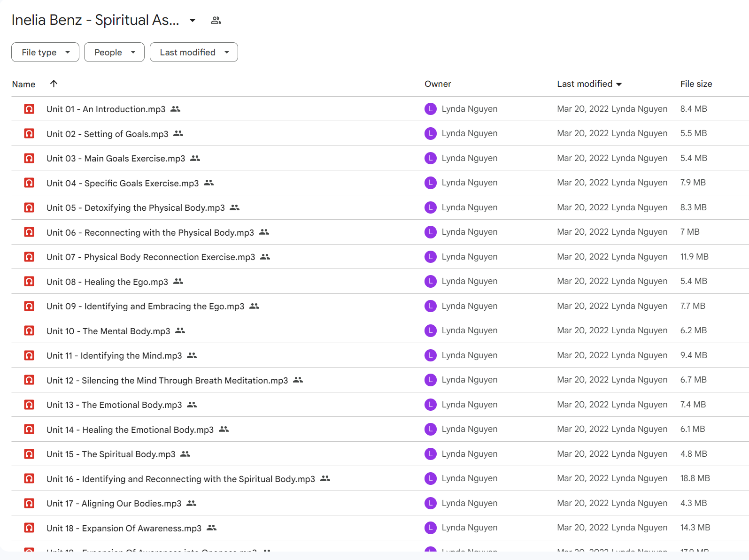Select Unit 12 - Silencing the Mind file

click(x=167, y=380)
